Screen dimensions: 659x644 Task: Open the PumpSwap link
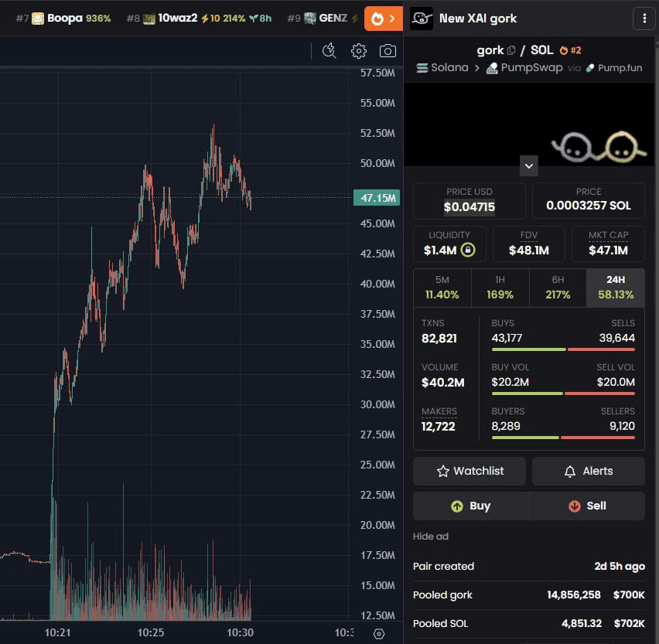tap(524, 67)
